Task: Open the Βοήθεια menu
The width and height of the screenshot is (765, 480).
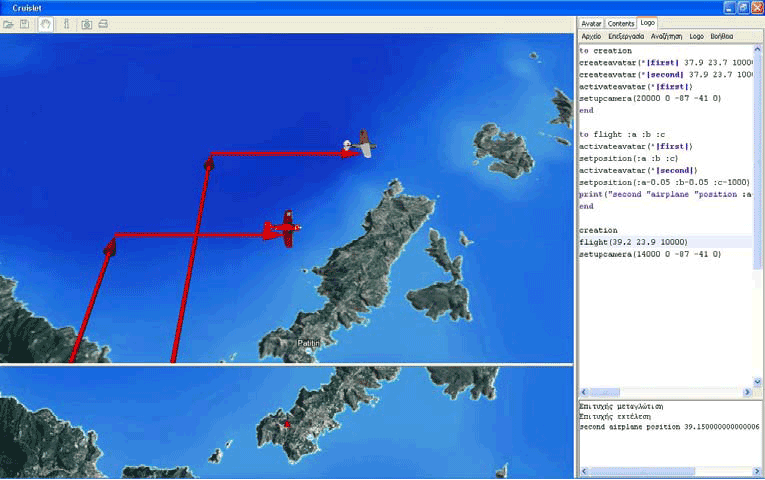Action: (722, 37)
